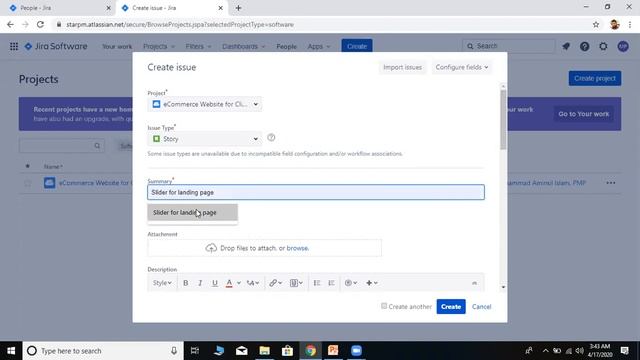The width and height of the screenshot is (640, 360).
Task: Open the Project dropdown selector
Action: [x=205, y=104]
